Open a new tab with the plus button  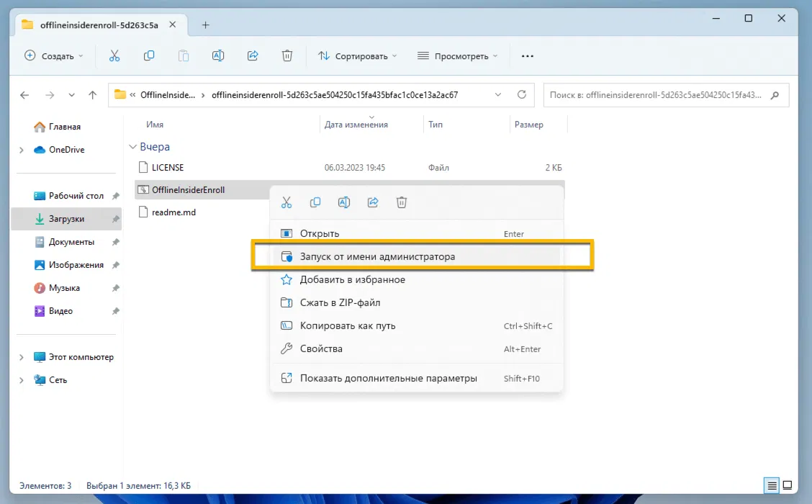(206, 25)
